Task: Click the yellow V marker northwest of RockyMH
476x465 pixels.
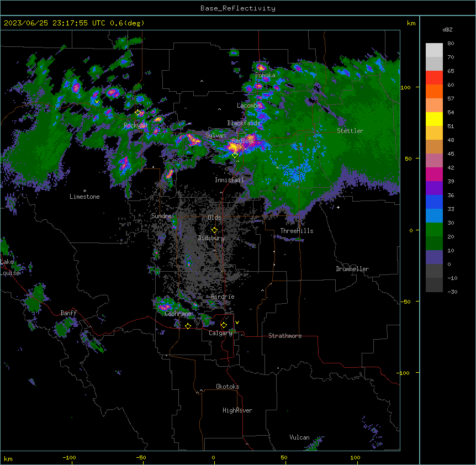Action: tap(97, 102)
